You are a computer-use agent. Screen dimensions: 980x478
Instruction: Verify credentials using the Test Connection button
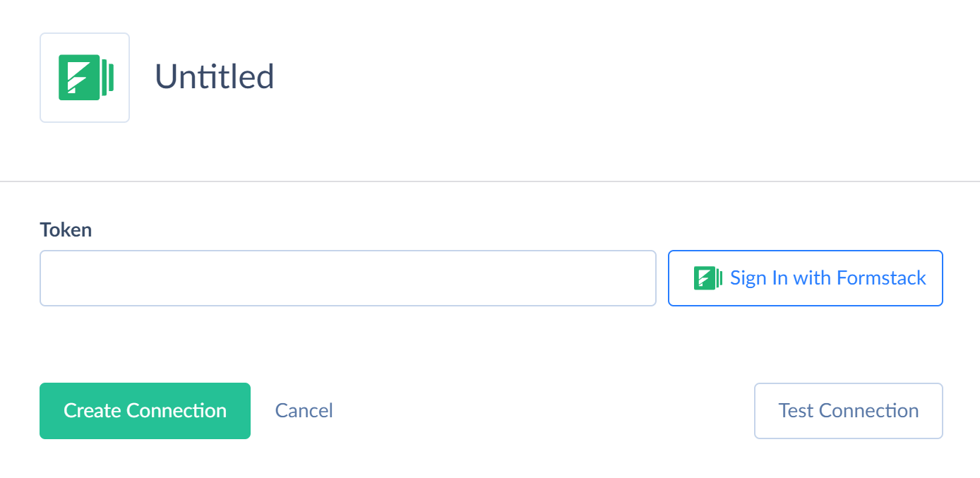click(x=848, y=411)
